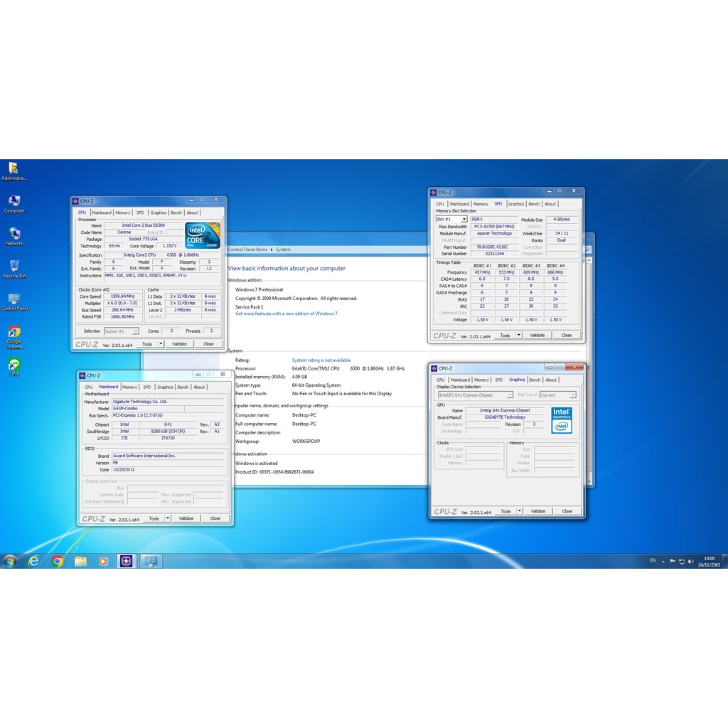Switch to Memory tab in Mainboard window

tap(129, 387)
